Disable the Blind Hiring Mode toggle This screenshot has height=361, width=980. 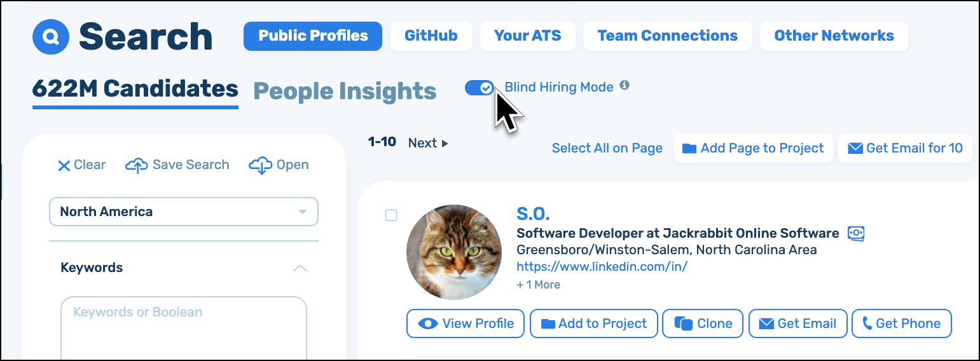480,88
